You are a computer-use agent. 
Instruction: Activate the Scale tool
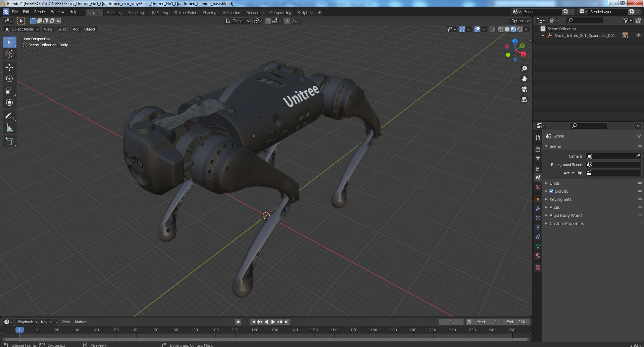9,91
